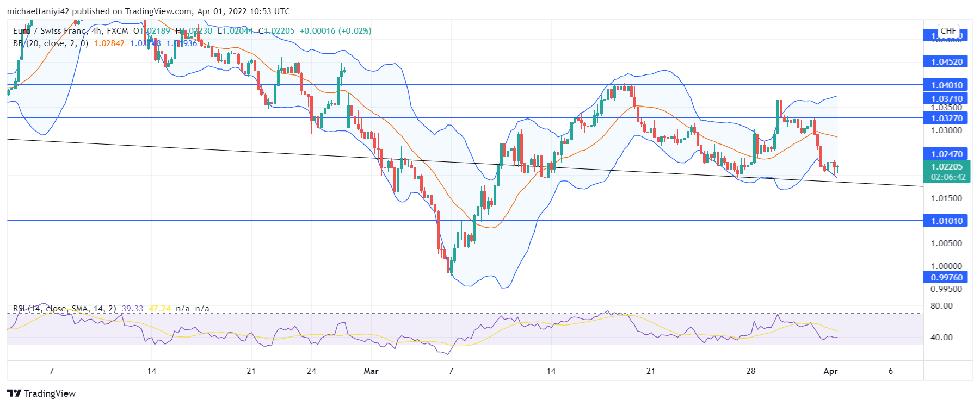This screenshot has width=980, height=406.
Task: Click the 1.00000 axis price tick
Action: [x=946, y=266]
